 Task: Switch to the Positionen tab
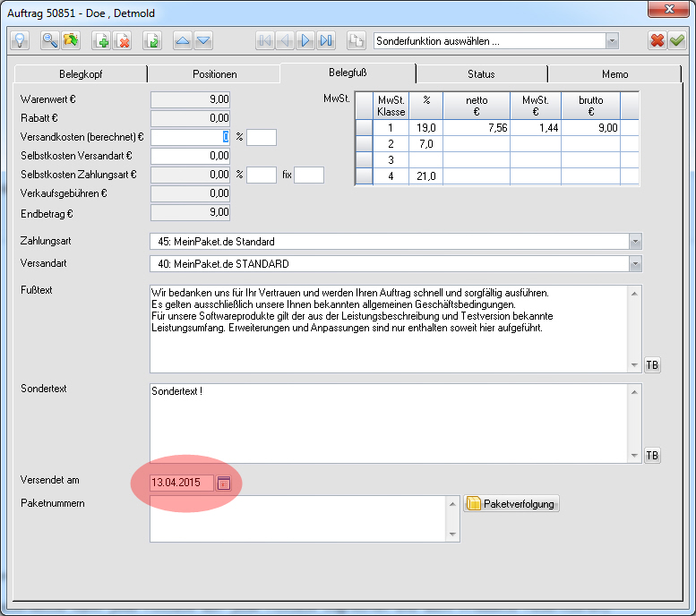point(214,74)
